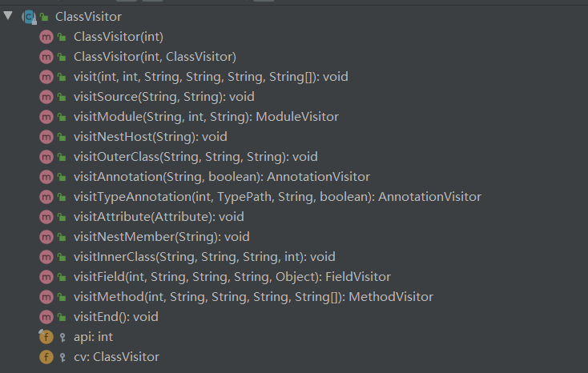
Task: Click method icon next to visitSource
Action: [46, 97]
